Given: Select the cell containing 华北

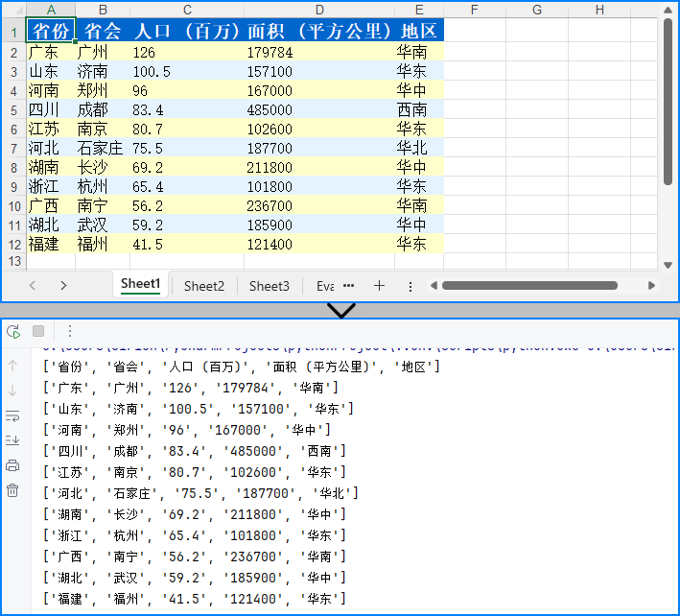Looking at the screenshot, I should [419, 148].
